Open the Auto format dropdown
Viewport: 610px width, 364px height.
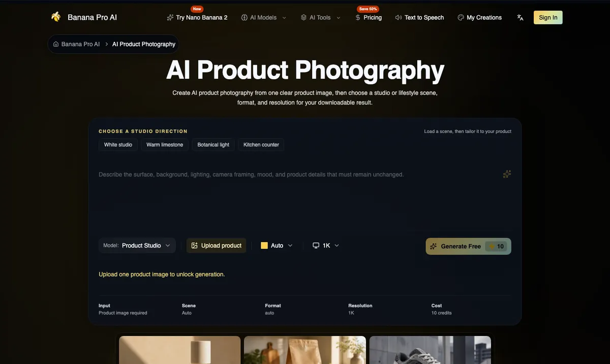(x=277, y=246)
